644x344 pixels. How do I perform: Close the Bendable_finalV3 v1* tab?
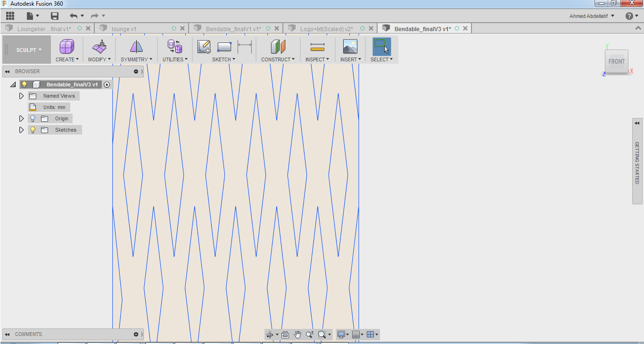click(x=465, y=28)
